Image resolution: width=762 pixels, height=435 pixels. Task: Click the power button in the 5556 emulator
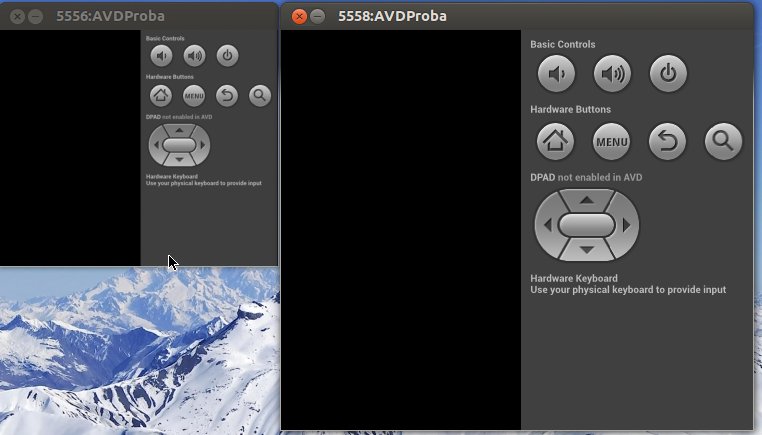pos(227,56)
